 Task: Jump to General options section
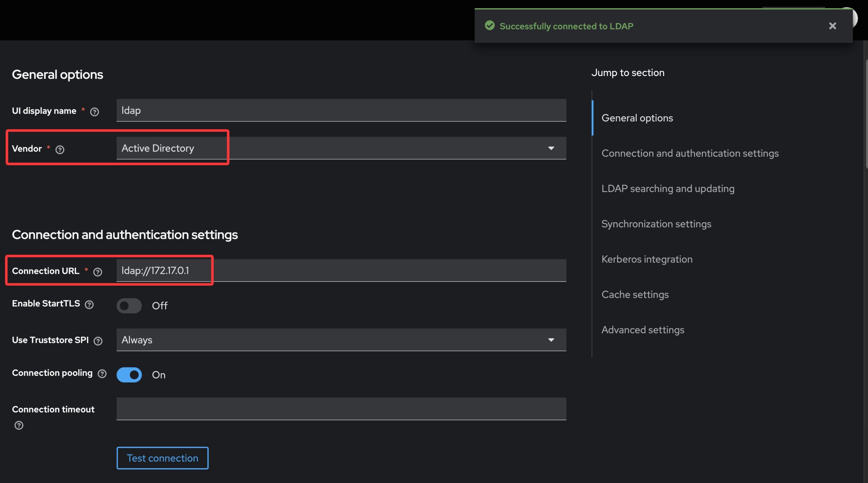(x=637, y=118)
